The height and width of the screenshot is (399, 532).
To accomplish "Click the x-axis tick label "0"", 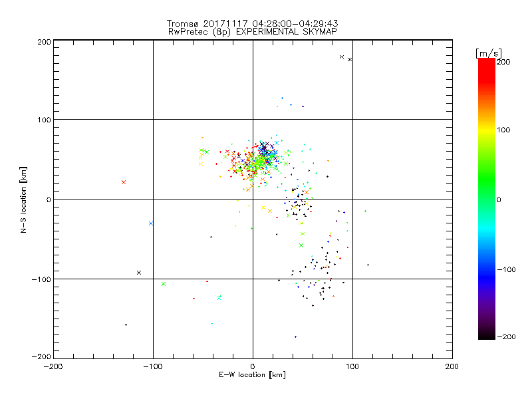I will [253, 367].
